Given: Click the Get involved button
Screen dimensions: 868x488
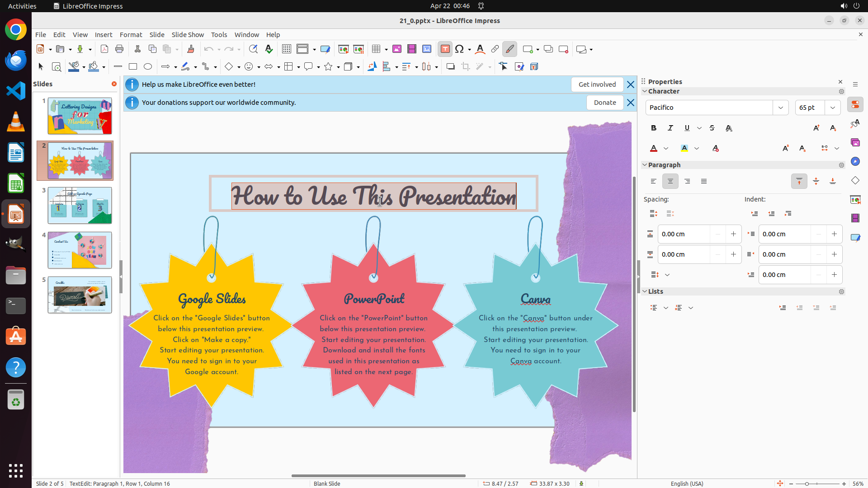Looking at the screenshot, I should [597, 84].
